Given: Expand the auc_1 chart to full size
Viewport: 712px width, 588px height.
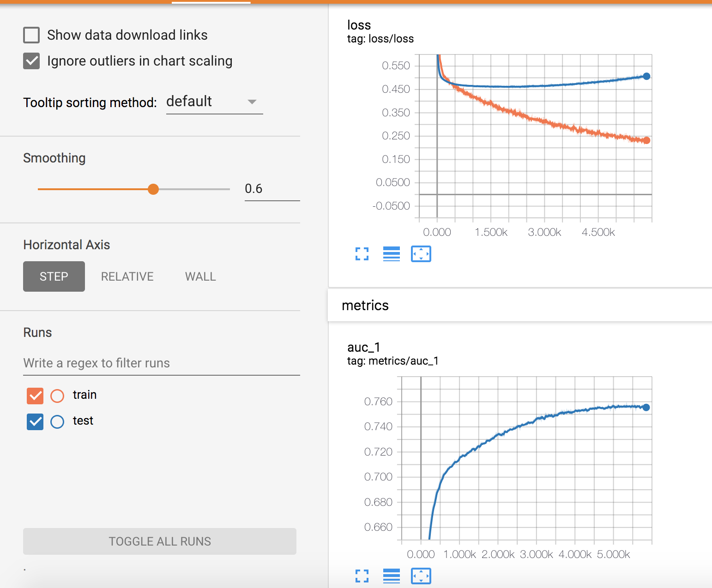Looking at the screenshot, I should point(362,576).
